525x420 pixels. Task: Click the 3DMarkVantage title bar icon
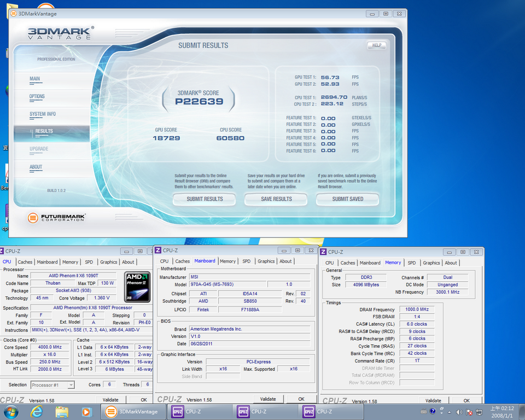[x=13, y=14]
